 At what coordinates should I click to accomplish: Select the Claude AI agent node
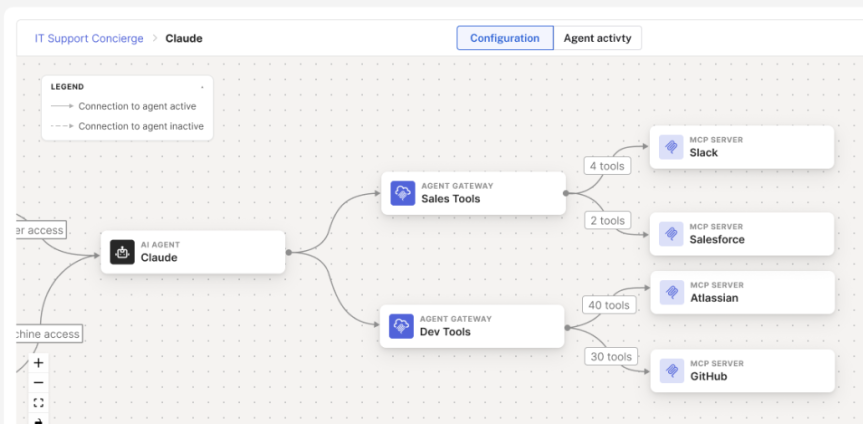pos(193,252)
